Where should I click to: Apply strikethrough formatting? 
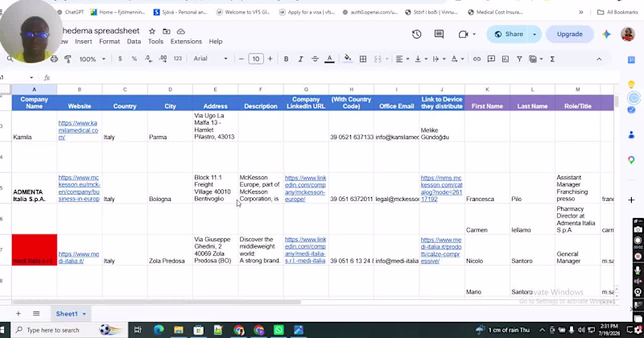point(315,59)
